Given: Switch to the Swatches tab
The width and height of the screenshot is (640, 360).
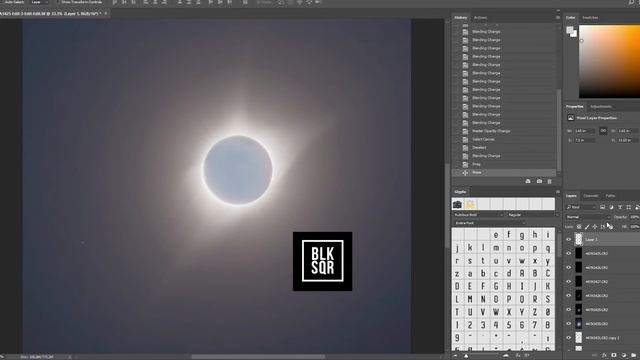Looking at the screenshot, I should tap(590, 18).
